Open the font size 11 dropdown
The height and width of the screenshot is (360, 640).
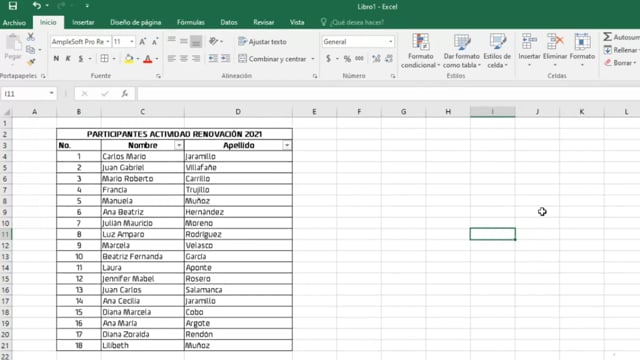pos(131,42)
